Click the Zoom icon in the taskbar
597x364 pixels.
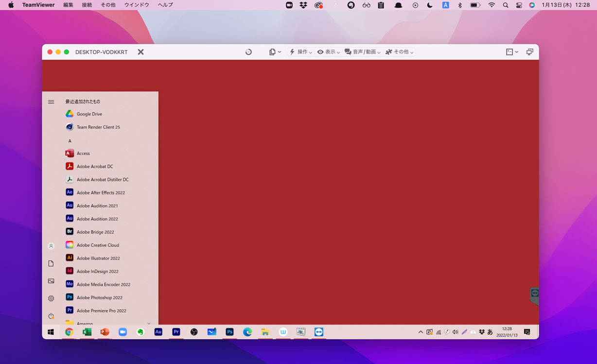coord(123,332)
